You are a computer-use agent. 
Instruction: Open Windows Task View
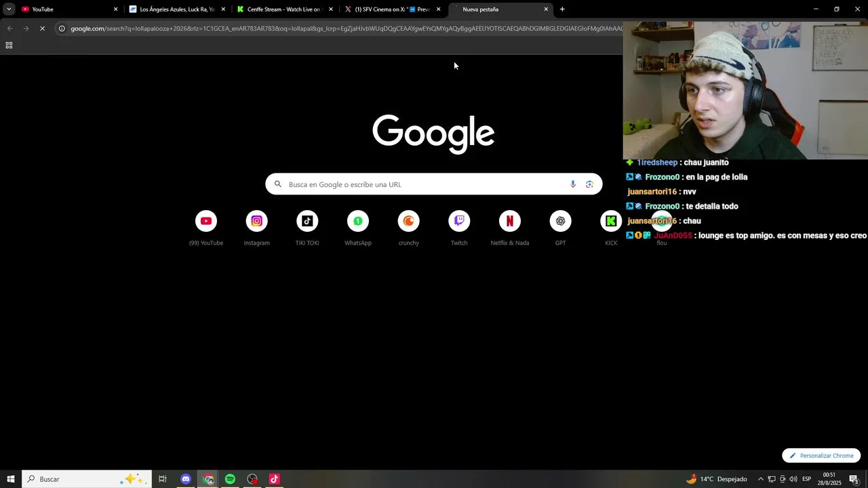pyautogui.click(x=163, y=479)
